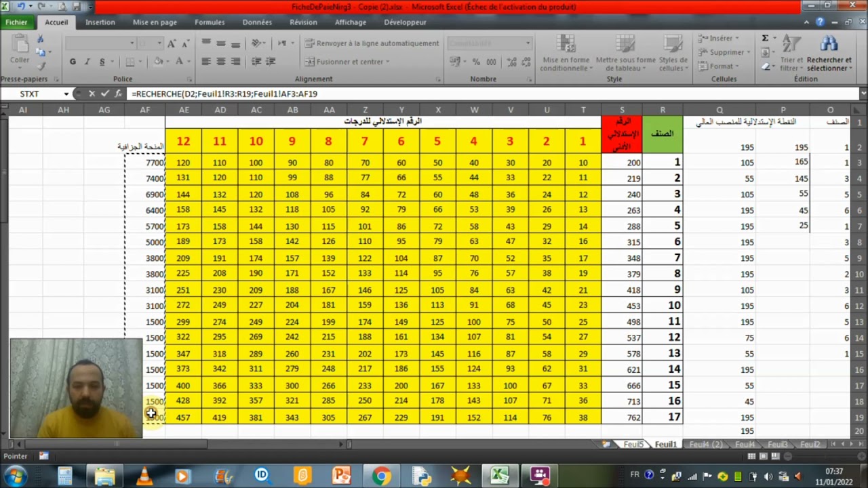Image resolution: width=868 pixels, height=488 pixels.
Task: Confirm formula with check mark
Action: tap(104, 94)
